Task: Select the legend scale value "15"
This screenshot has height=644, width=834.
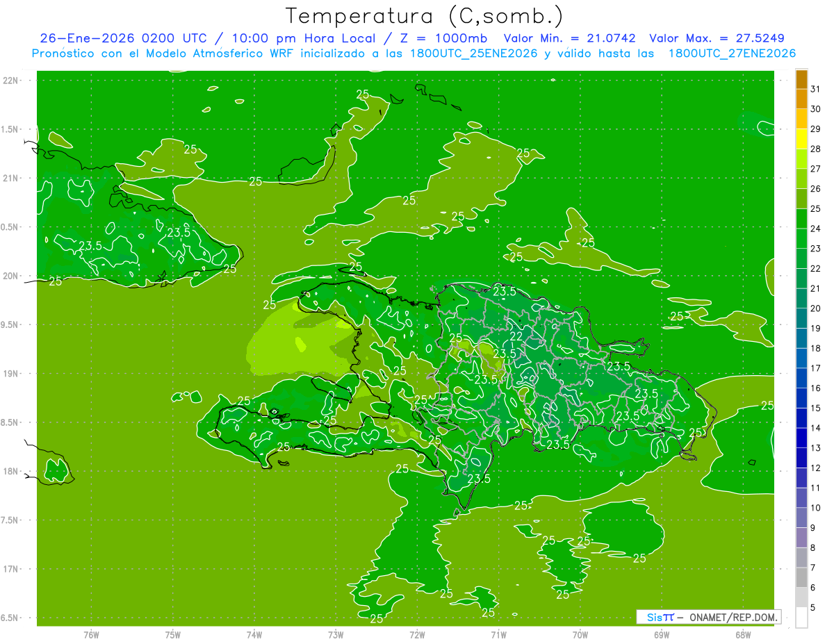Action: pos(816,408)
